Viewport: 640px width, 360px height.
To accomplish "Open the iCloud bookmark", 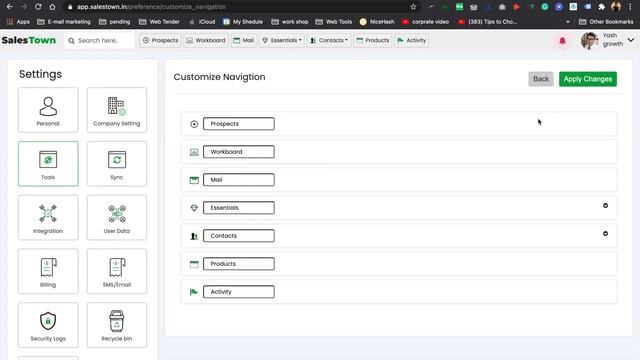I will pyautogui.click(x=202, y=22).
